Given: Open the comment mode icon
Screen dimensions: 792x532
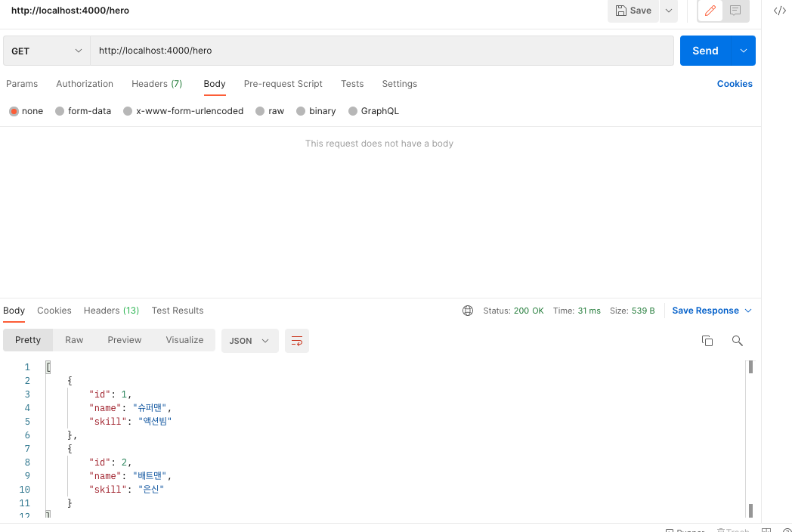Looking at the screenshot, I should [735, 11].
